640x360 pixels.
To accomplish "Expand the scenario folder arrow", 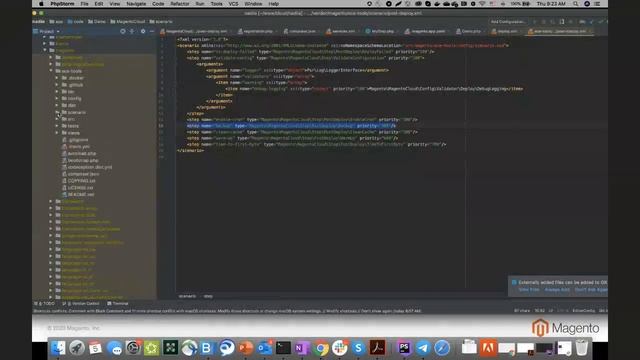I will pos(57,112).
